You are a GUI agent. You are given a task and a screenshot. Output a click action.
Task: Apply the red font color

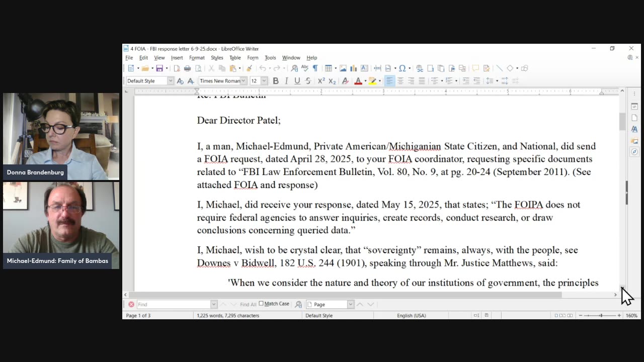tap(358, 81)
